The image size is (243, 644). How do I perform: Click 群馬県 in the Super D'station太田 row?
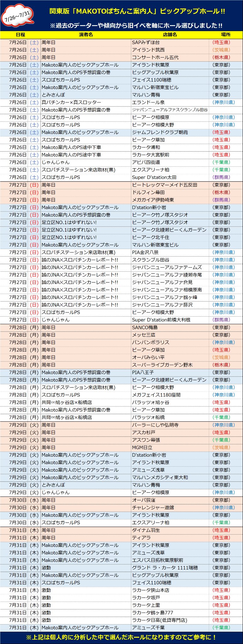221,177
